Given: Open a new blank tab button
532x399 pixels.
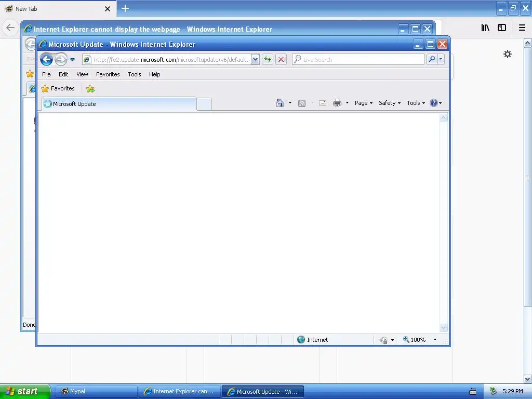Looking at the screenshot, I should (x=204, y=104).
